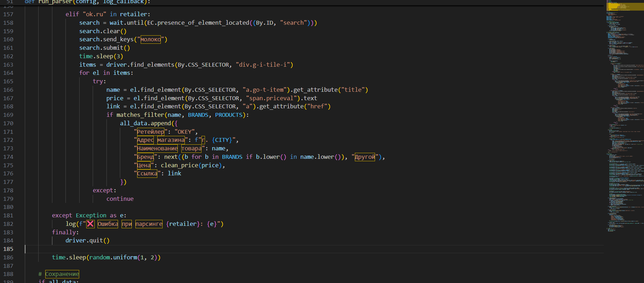Click the "молоко" string in send_keys
This screenshot has width=644, height=283.
tap(151, 40)
